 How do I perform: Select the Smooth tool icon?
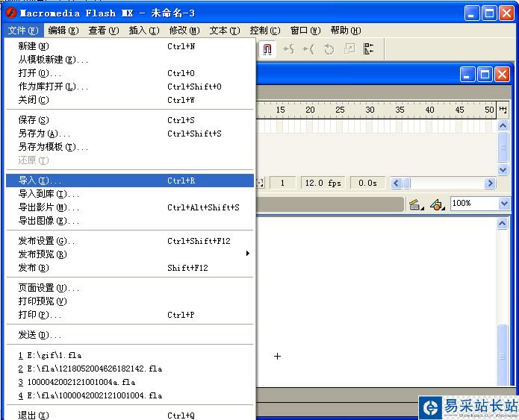click(x=288, y=49)
